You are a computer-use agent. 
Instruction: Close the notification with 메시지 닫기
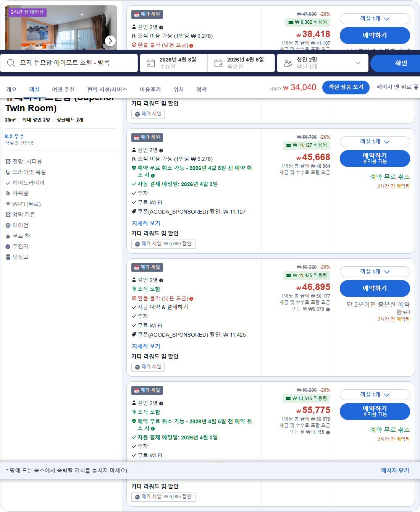[x=395, y=471]
